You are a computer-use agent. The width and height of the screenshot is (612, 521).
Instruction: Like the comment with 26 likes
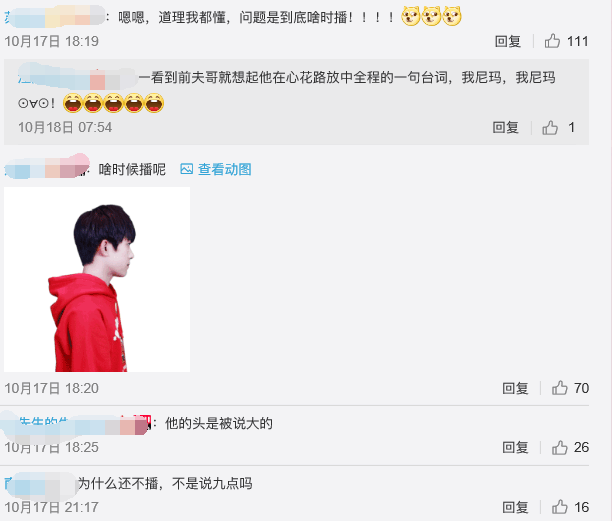(x=560, y=447)
